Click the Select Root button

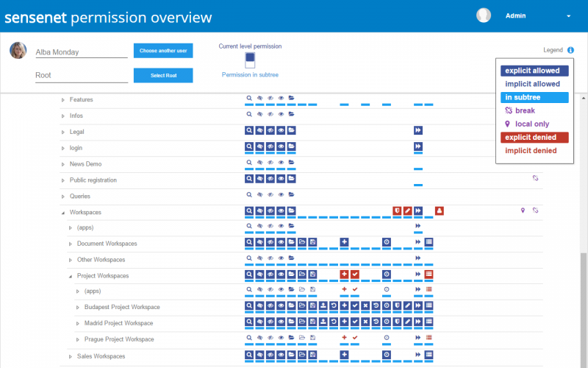[163, 76]
